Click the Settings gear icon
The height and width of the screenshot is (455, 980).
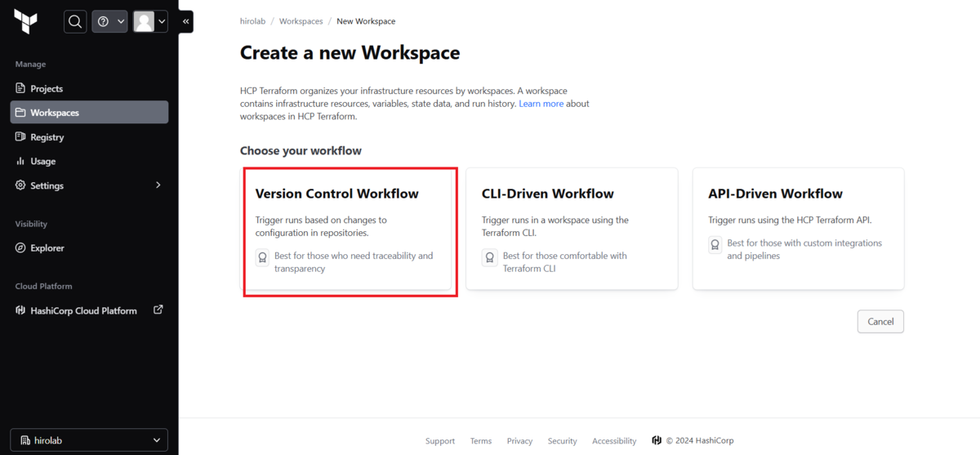[x=21, y=185]
